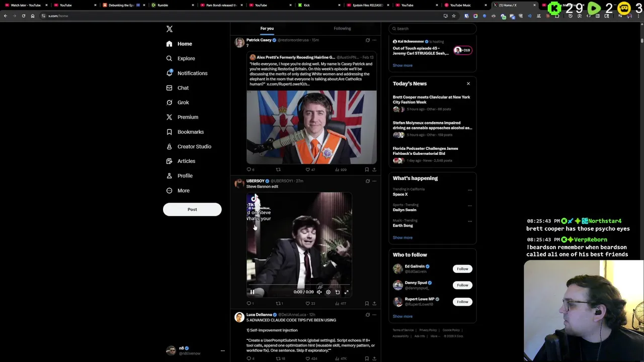Switch to the Rumble browser tab
Image resolution: width=644 pixels, height=362 pixels.
pyautogui.click(x=171, y=5)
